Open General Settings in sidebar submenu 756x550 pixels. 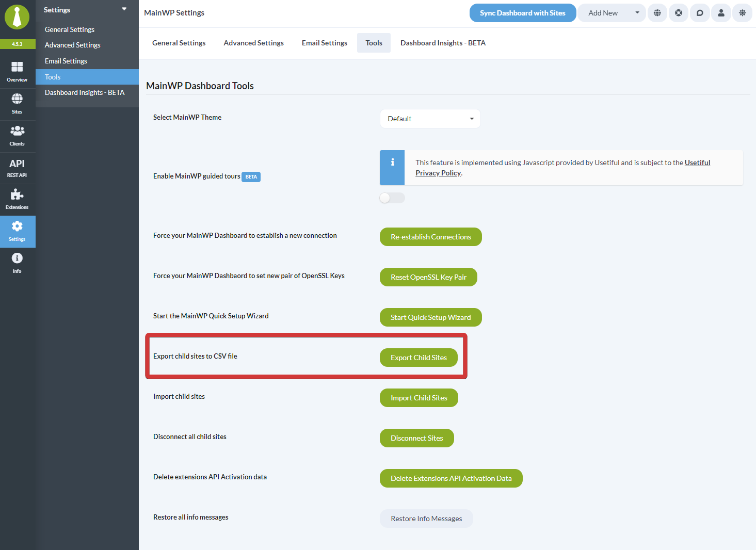click(70, 29)
